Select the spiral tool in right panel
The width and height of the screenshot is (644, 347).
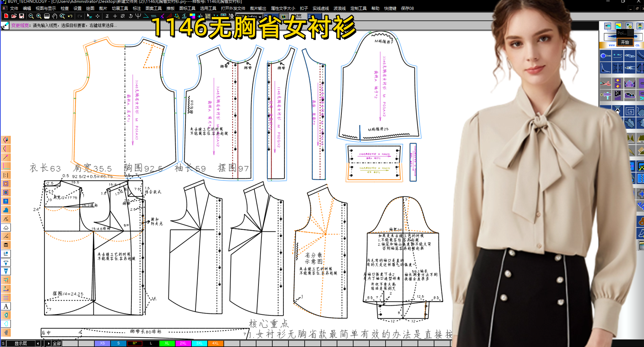point(630,111)
